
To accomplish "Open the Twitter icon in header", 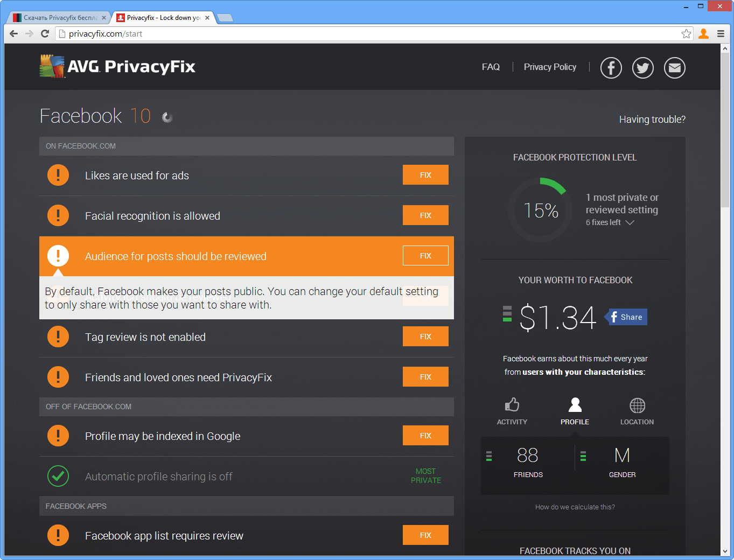I will pos(643,68).
